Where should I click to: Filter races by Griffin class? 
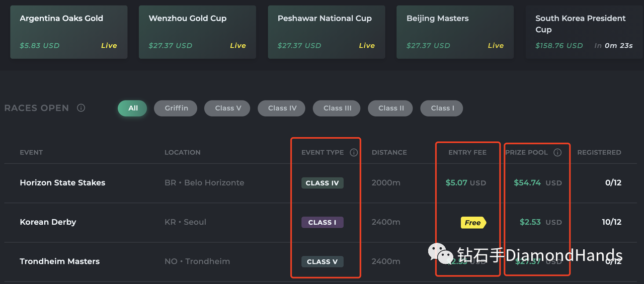(x=176, y=108)
